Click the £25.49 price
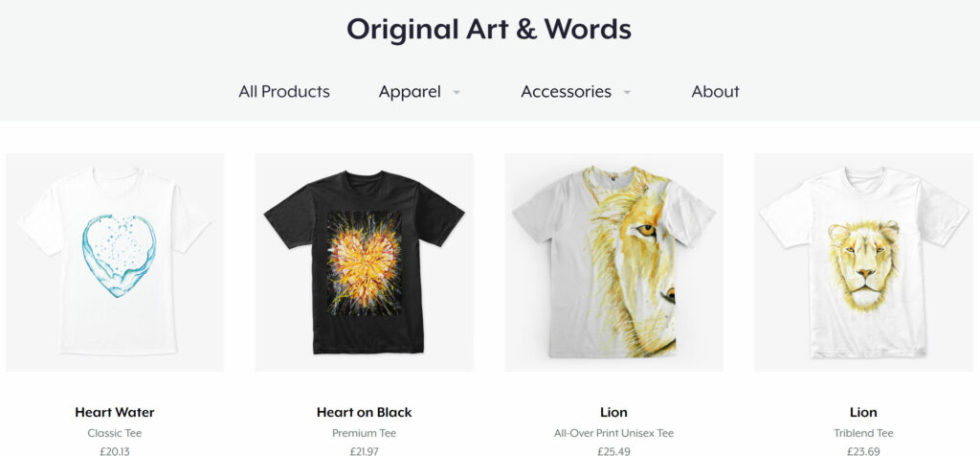This screenshot has height=456, width=980. click(x=613, y=451)
